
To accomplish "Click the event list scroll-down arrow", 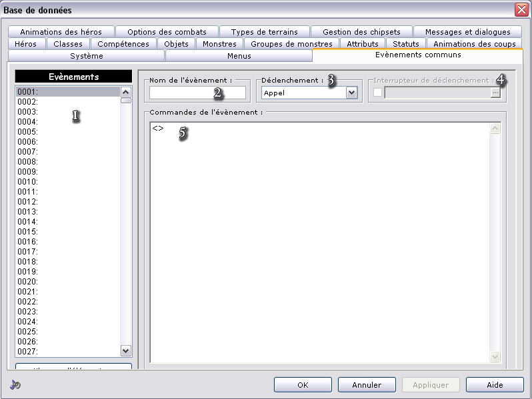I will click(x=126, y=350).
